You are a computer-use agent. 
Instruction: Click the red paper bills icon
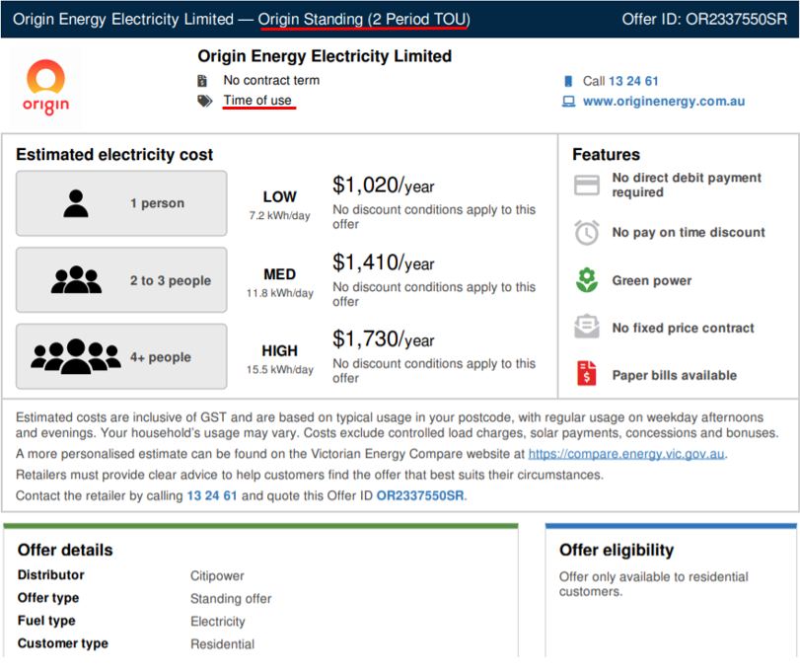point(587,375)
